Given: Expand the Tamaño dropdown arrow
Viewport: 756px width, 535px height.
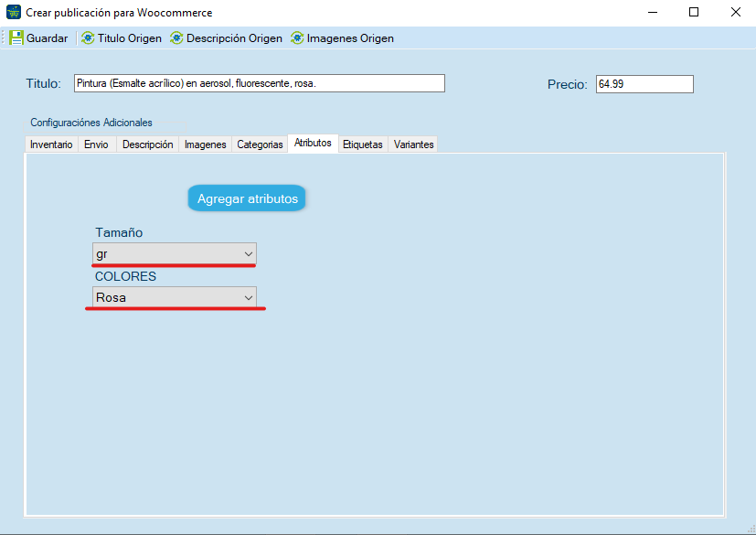Looking at the screenshot, I should pyautogui.click(x=249, y=253).
